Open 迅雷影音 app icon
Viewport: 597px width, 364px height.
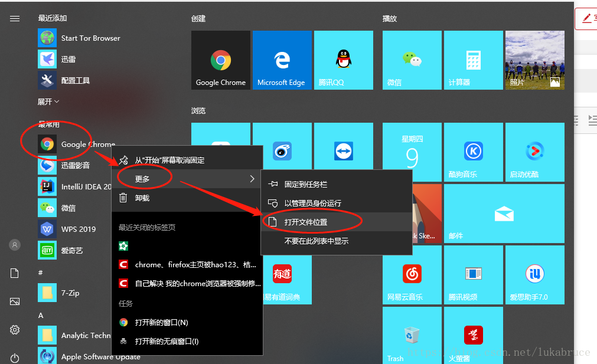47,165
